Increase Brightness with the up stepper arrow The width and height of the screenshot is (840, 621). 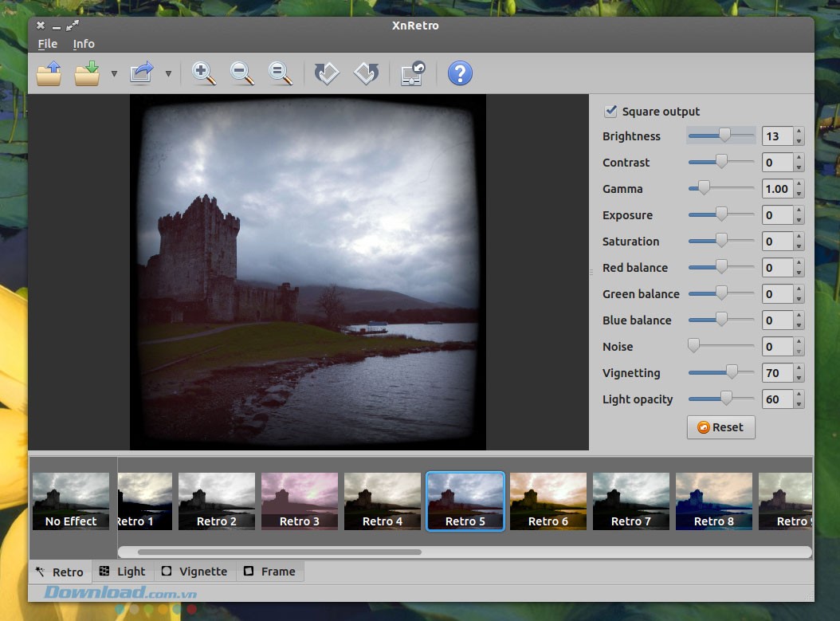[x=799, y=132]
